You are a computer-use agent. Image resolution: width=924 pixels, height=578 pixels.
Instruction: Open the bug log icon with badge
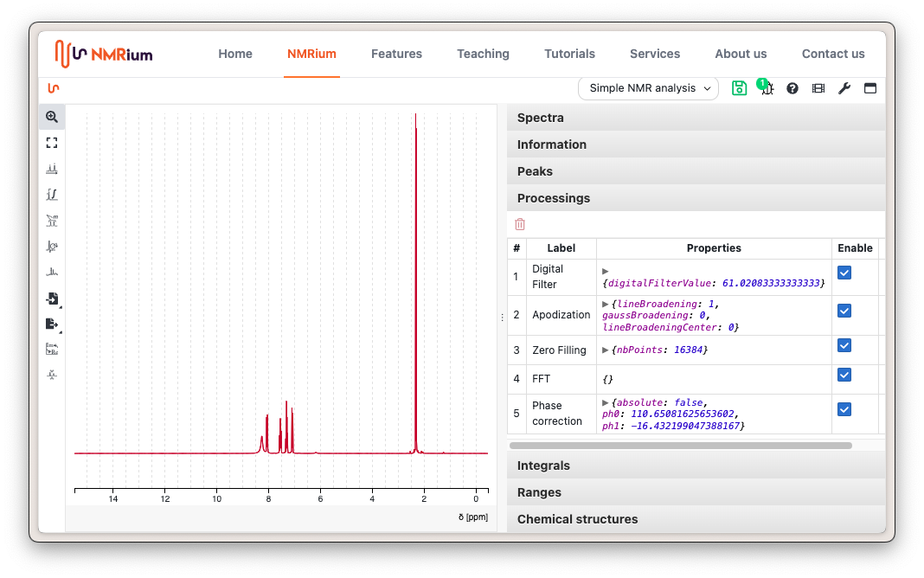point(767,88)
